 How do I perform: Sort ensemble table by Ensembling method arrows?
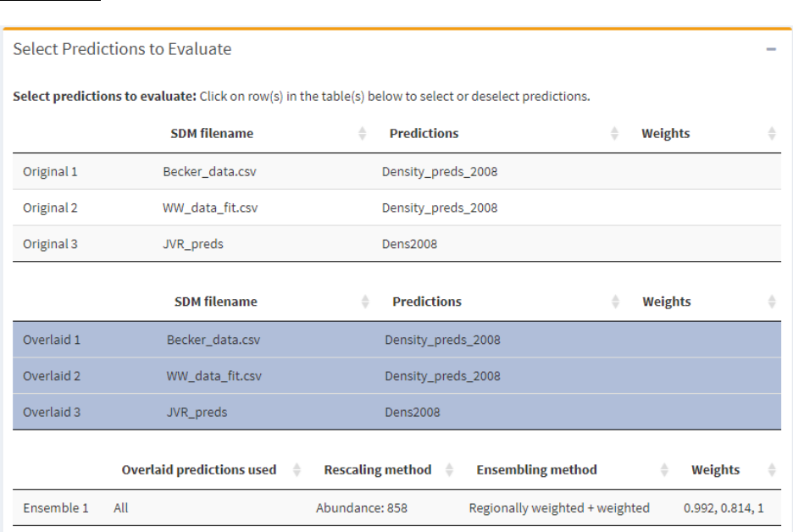(x=664, y=470)
